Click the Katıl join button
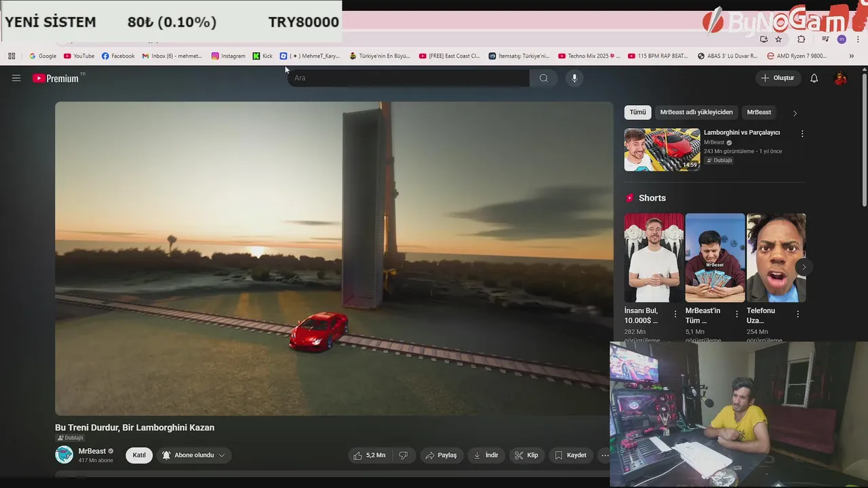Screen dimensions: 868x488 [139, 455]
